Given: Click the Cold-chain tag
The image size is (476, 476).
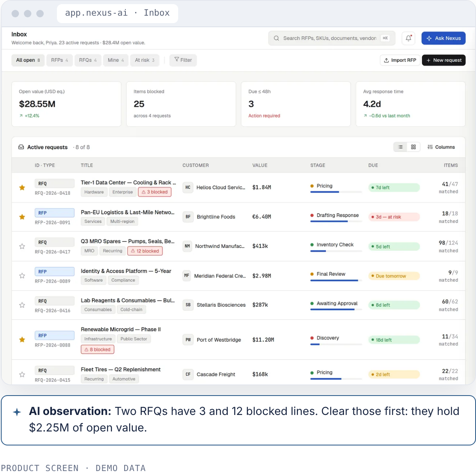Looking at the screenshot, I should [x=131, y=309].
